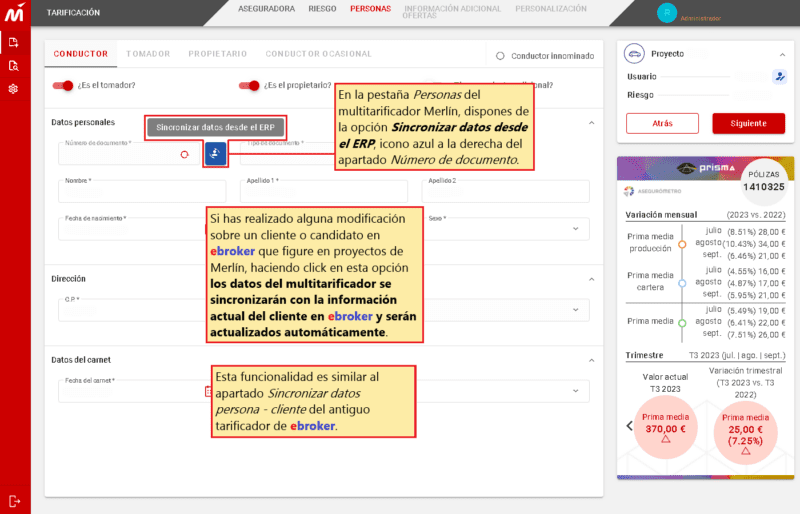Click the Prima media producción orange marker

[682, 244]
